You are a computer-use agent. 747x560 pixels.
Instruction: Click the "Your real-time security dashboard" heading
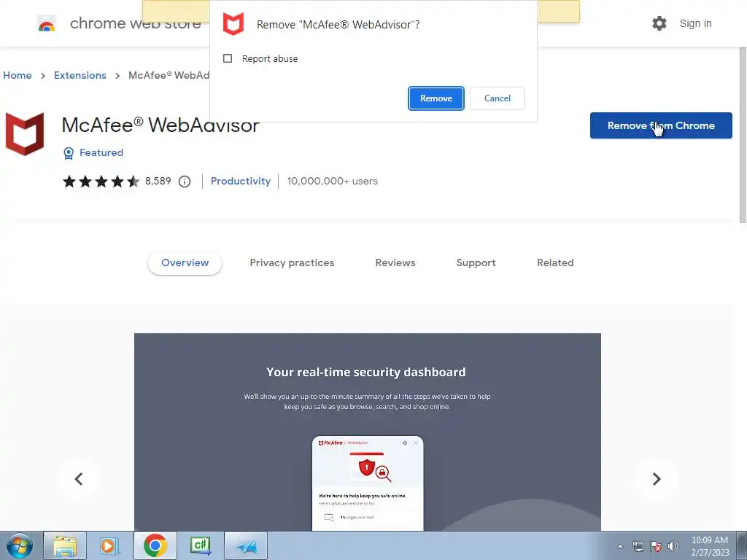366,372
